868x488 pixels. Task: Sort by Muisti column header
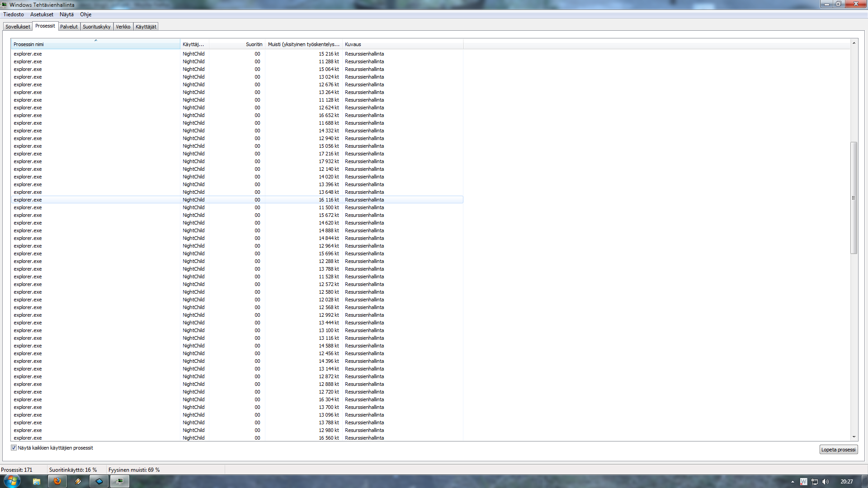pos(303,44)
